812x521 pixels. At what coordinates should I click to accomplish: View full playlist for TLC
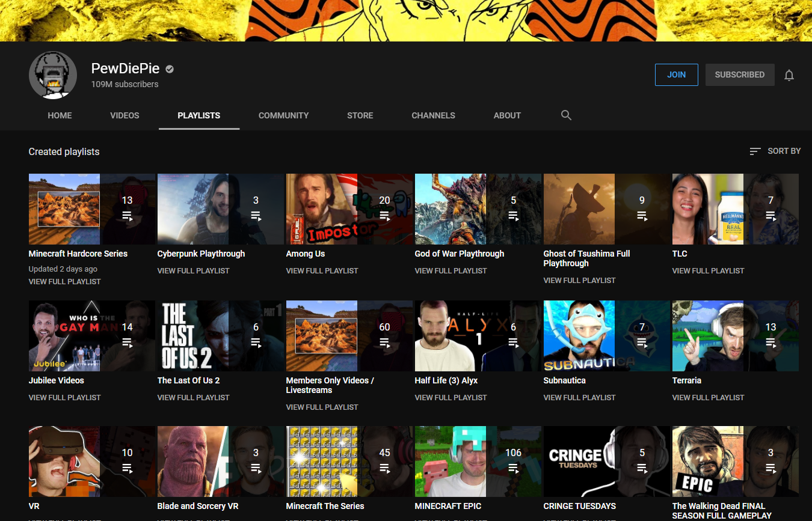pyautogui.click(x=708, y=271)
